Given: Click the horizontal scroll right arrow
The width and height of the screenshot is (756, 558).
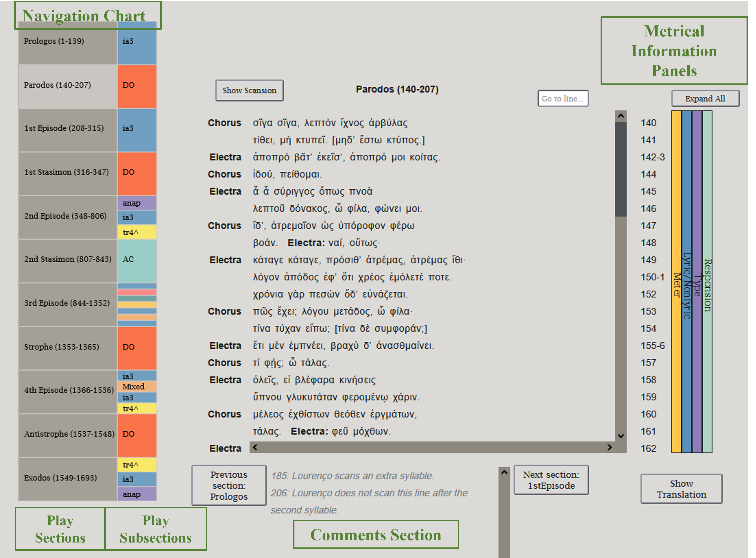Looking at the screenshot, I should [609, 447].
